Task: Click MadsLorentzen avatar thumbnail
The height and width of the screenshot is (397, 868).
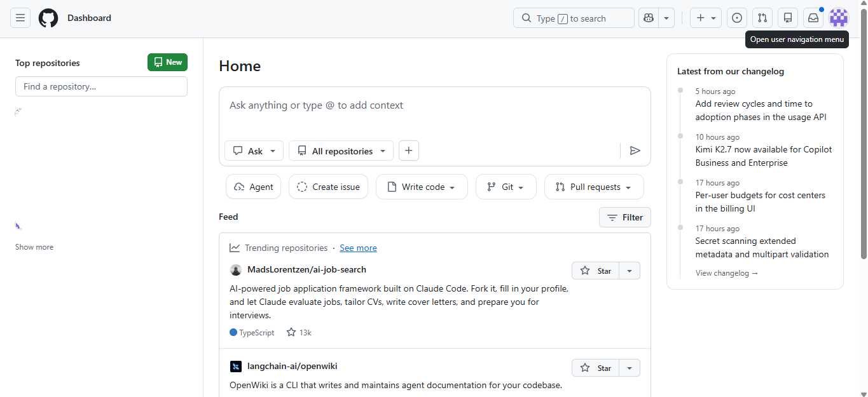Action: tap(236, 270)
